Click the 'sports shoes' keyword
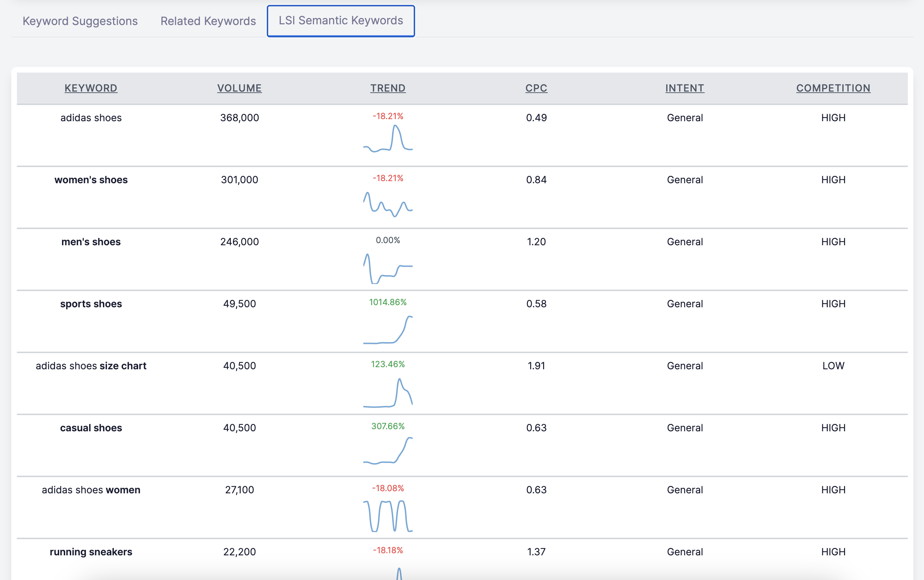 [91, 303]
